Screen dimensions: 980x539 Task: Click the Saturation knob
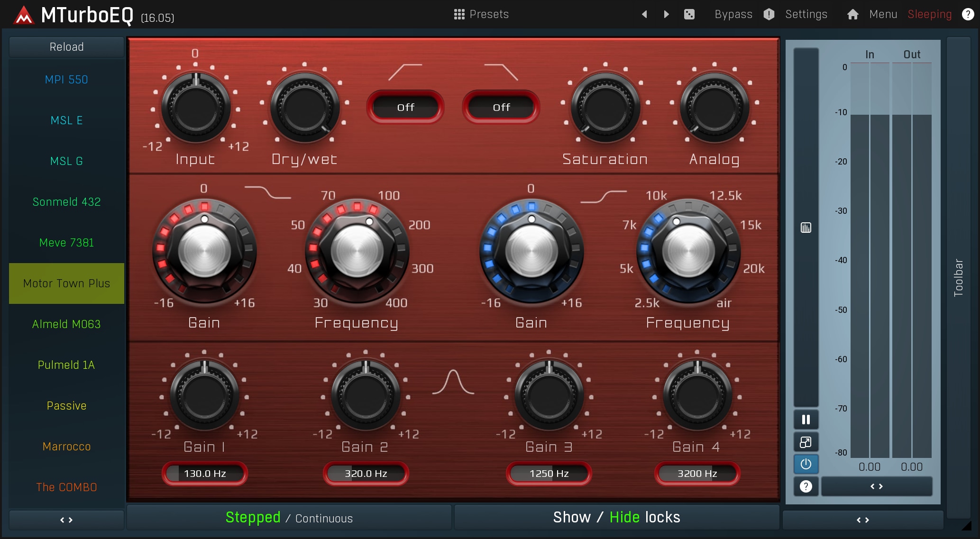[605, 108]
